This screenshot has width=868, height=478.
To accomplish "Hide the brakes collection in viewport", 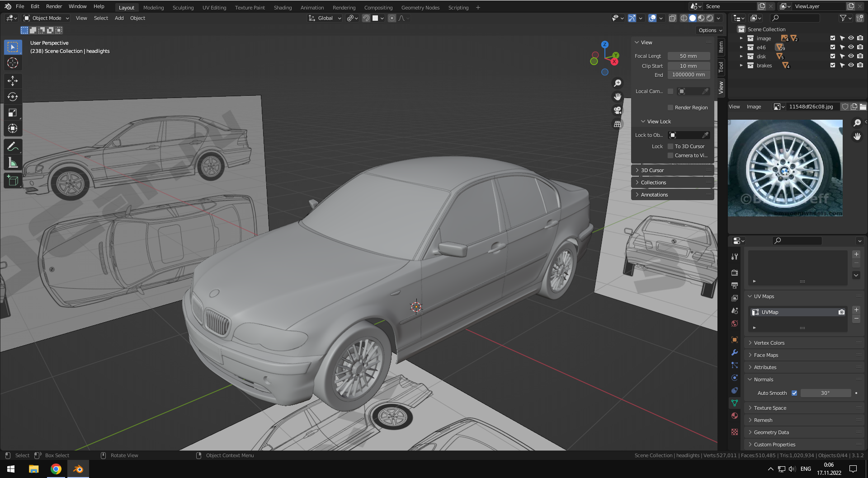I will click(851, 66).
